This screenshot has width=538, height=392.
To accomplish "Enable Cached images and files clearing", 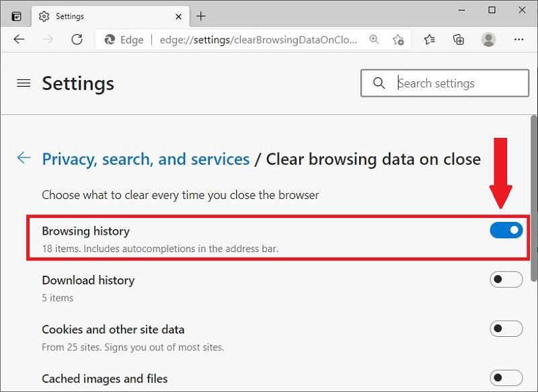I will click(506, 378).
